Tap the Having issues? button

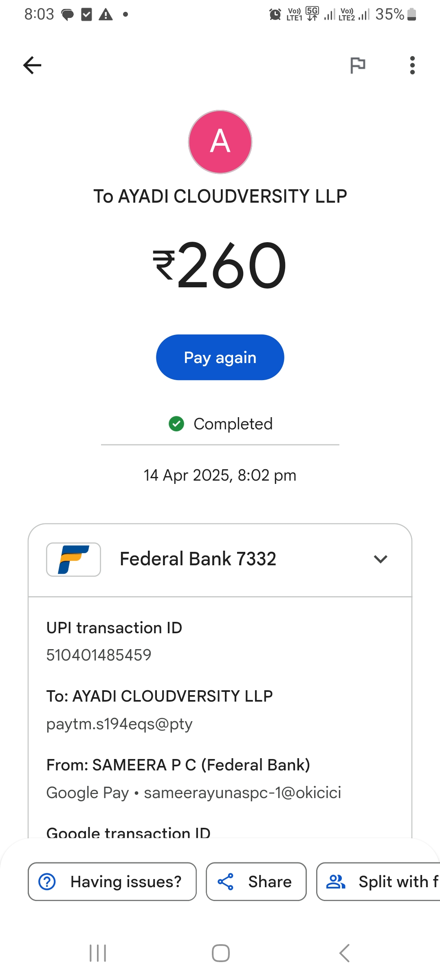112,882
